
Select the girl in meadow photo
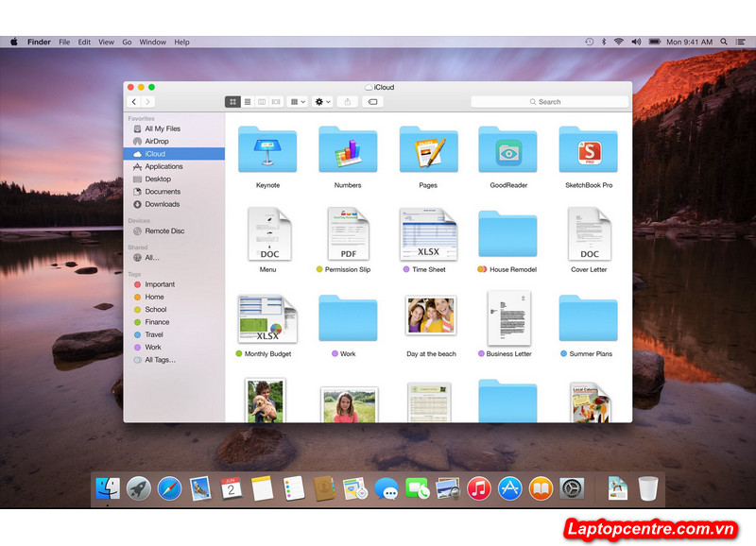(x=349, y=405)
